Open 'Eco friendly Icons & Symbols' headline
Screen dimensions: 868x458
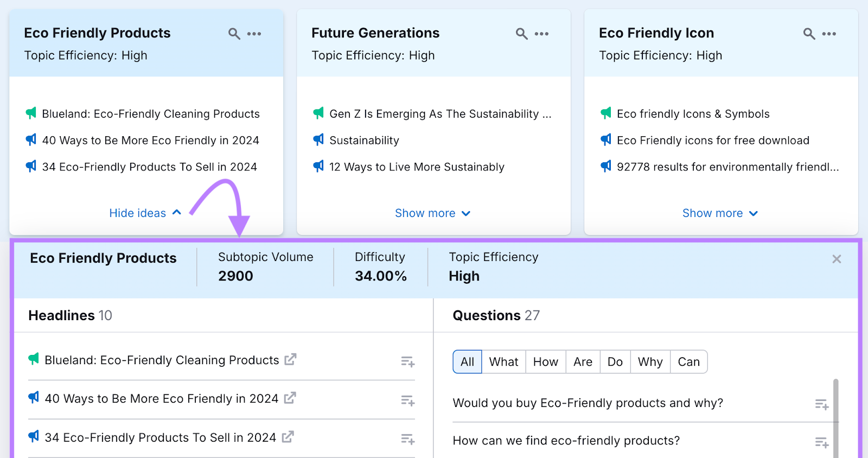click(693, 114)
